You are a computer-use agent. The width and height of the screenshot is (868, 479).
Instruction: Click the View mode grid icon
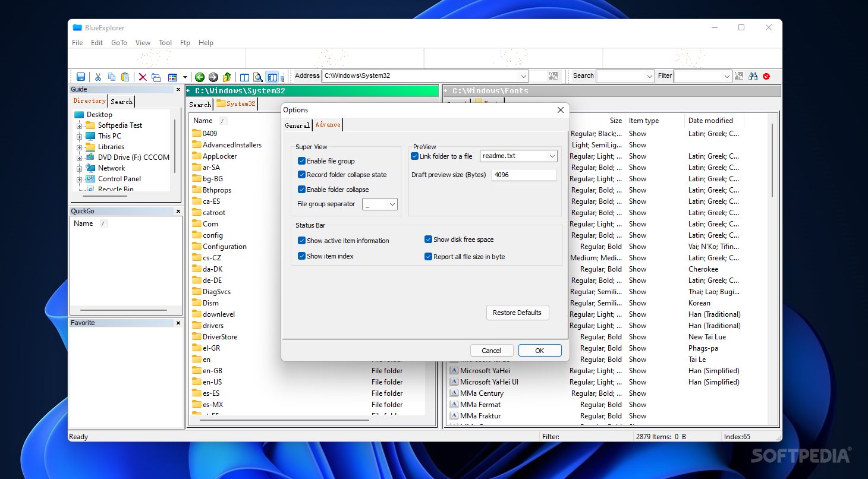[x=173, y=77]
